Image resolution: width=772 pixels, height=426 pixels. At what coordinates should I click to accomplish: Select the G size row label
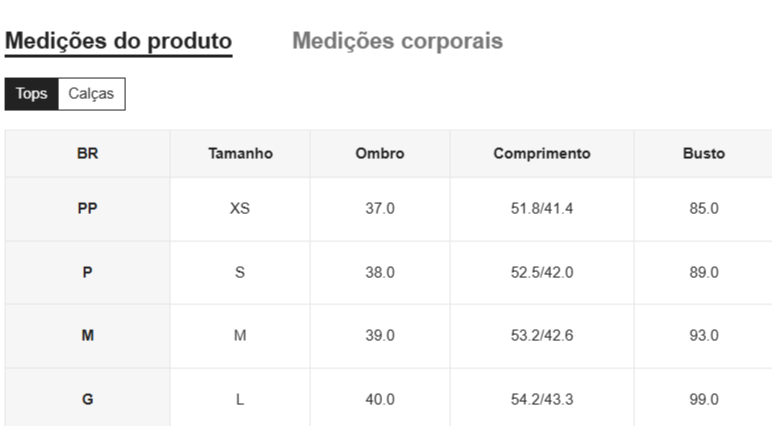pos(87,399)
